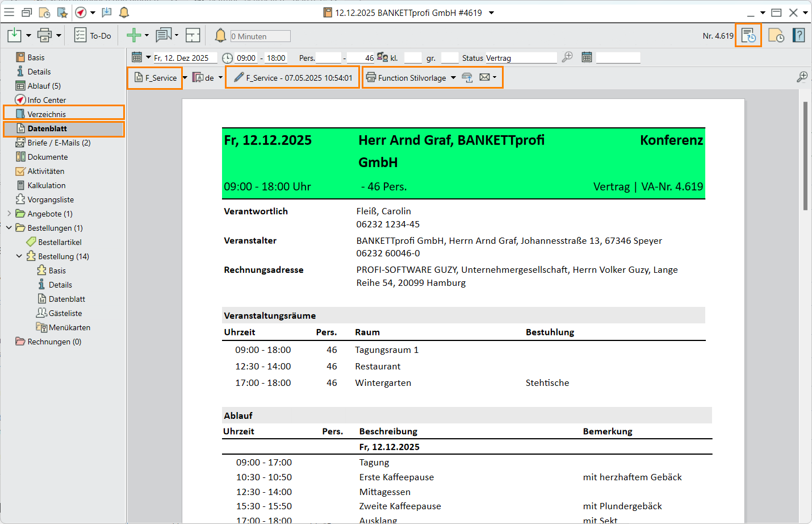Click the reminder bell beside Minuten field

pos(220,36)
